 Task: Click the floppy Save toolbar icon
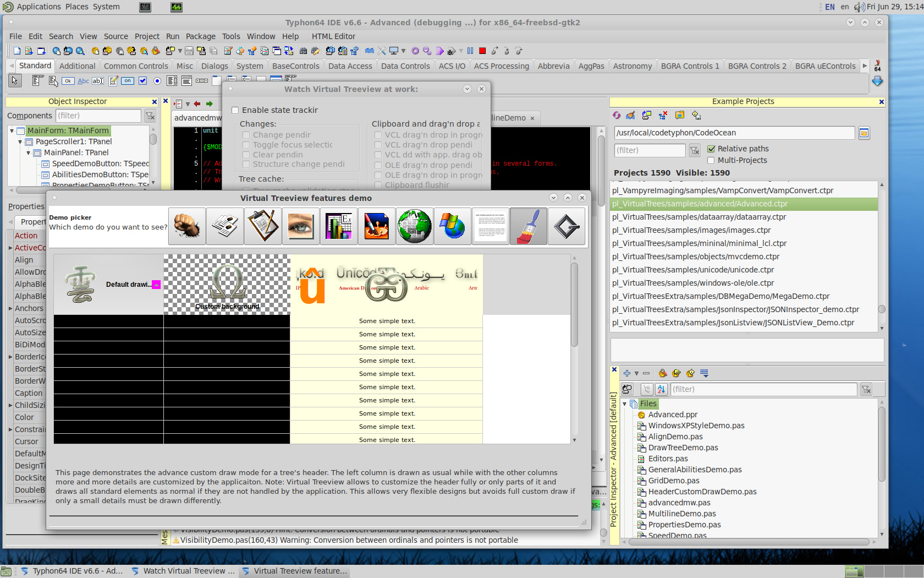pyautogui.click(x=189, y=51)
